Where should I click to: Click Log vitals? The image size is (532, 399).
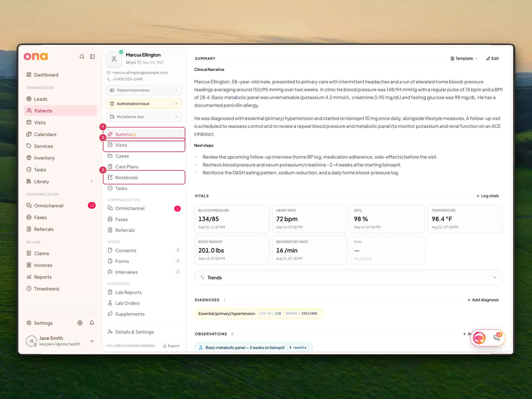[488, 196]
